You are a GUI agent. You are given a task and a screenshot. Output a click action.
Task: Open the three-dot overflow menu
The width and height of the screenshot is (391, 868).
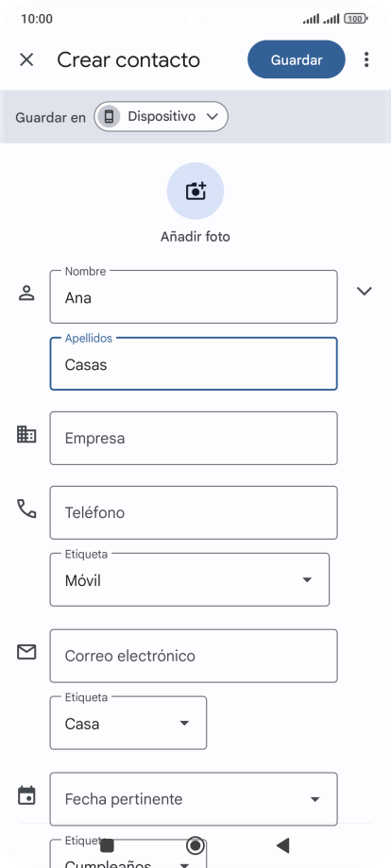click(x=366, y=59)
